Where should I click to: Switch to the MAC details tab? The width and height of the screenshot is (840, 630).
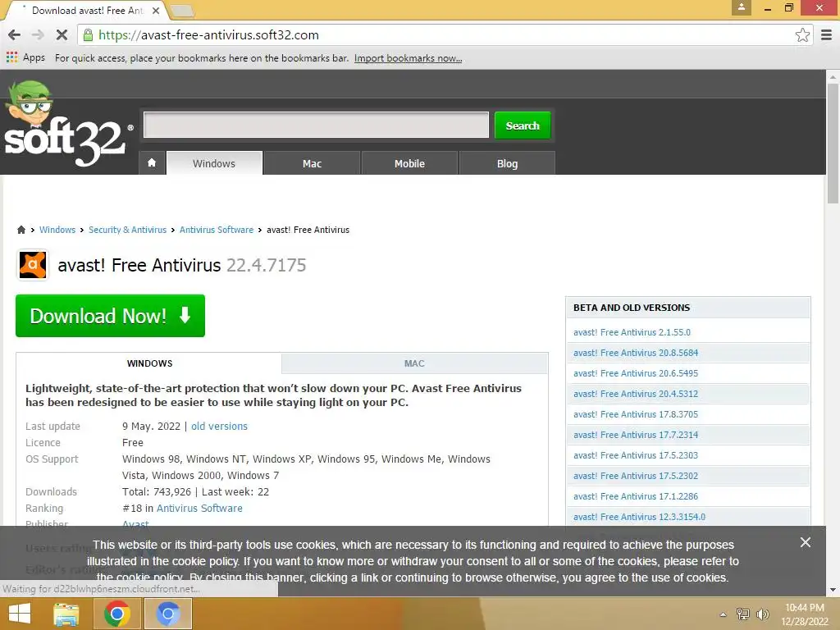point(414,363)
